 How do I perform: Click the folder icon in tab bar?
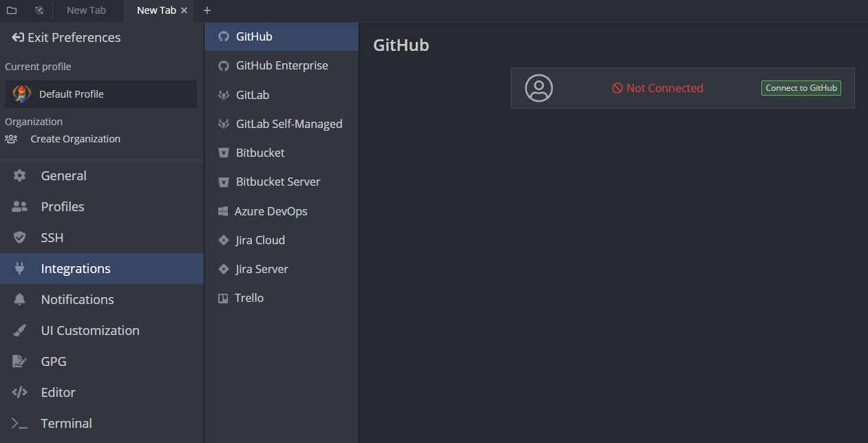12,10
